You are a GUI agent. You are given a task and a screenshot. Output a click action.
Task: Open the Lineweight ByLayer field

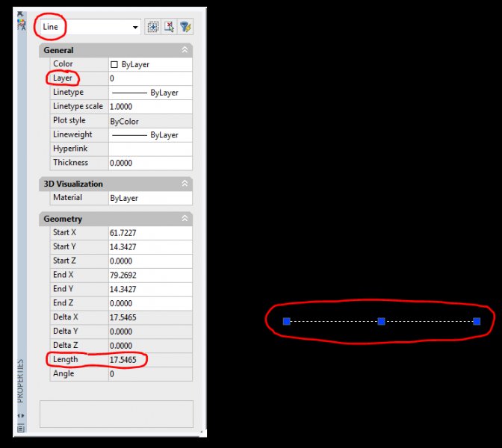tap(150, 135)
